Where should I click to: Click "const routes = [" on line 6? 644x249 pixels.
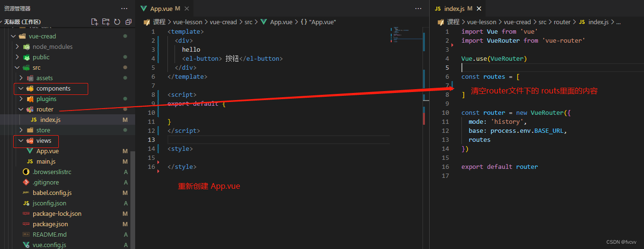click(x=491, y=76)
